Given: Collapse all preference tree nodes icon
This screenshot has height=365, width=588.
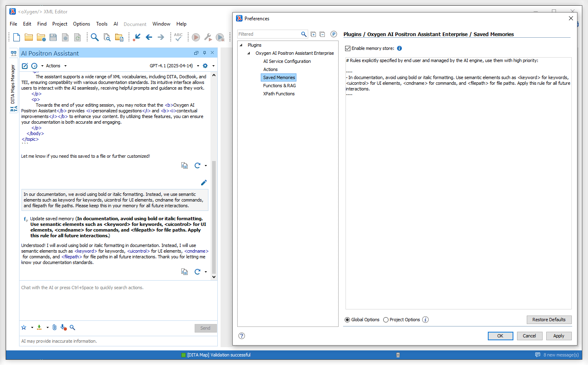Looking at the screenshot, I should 322,34.
